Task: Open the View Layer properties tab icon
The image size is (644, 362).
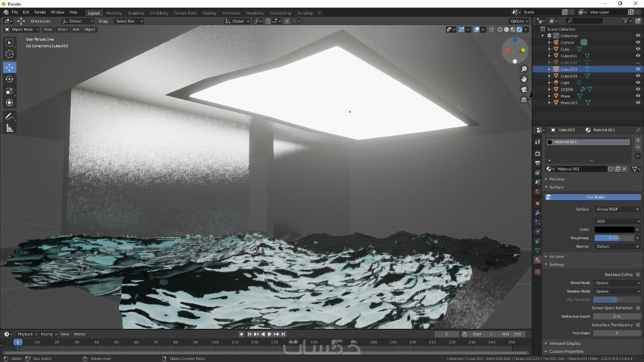Action: click(x=537, y=172)
